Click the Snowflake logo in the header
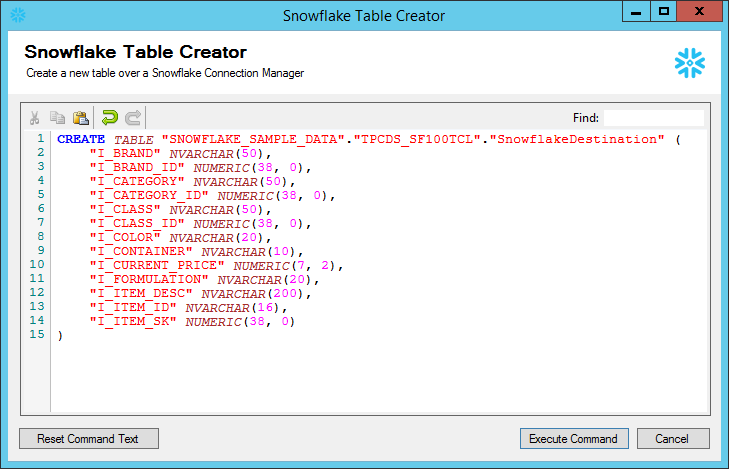729x469 pixels. (x=689, y=63)
